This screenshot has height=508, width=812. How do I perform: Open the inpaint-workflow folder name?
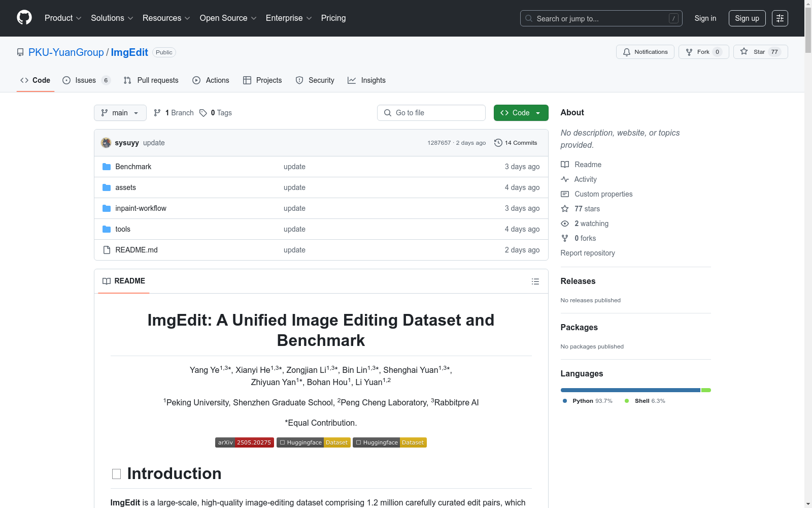141,208
